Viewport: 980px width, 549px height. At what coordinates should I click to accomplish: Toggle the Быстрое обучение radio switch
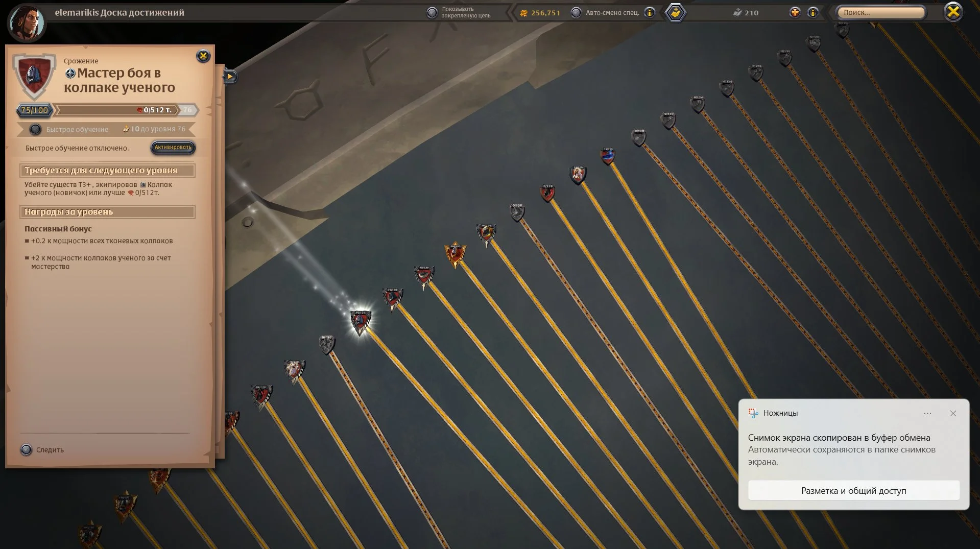35,129
